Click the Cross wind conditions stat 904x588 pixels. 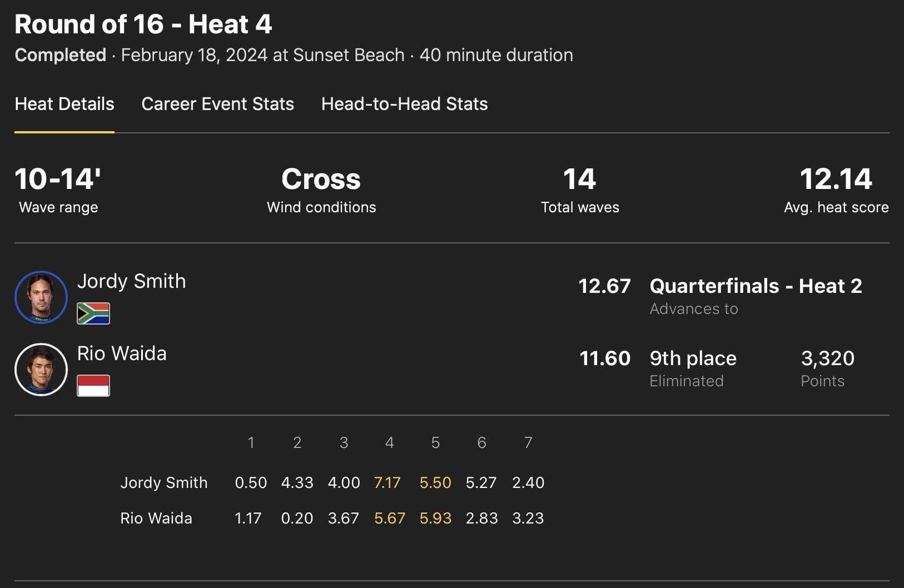321,180
